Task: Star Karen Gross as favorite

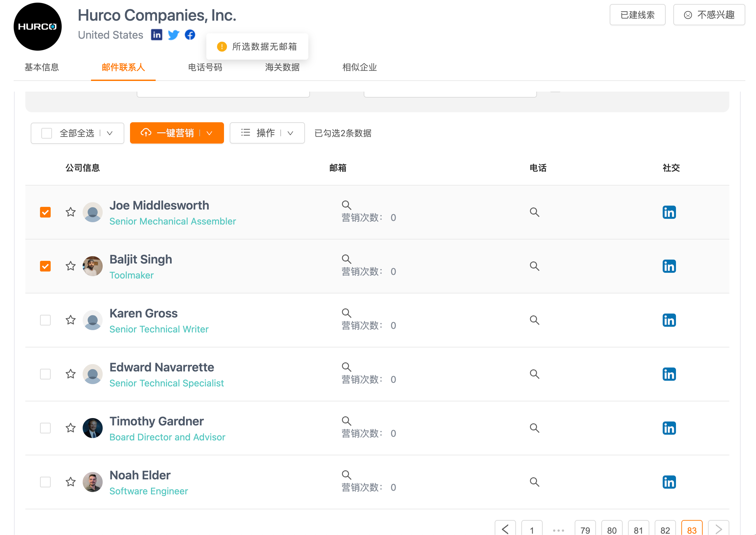Action: coord(71,320)
